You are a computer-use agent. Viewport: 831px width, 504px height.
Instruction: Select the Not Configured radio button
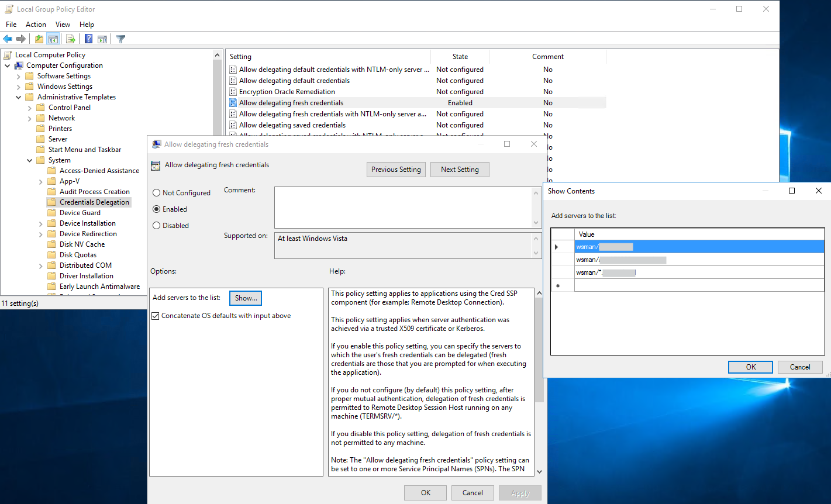click(156, 193)
